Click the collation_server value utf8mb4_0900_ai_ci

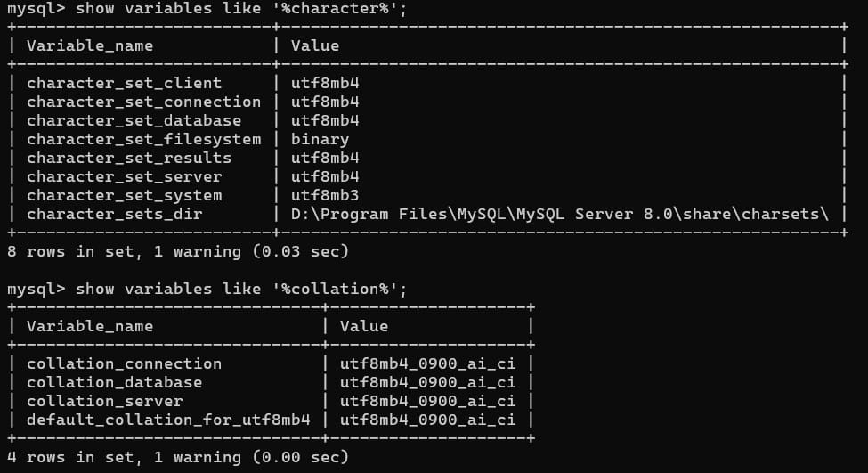427,401
